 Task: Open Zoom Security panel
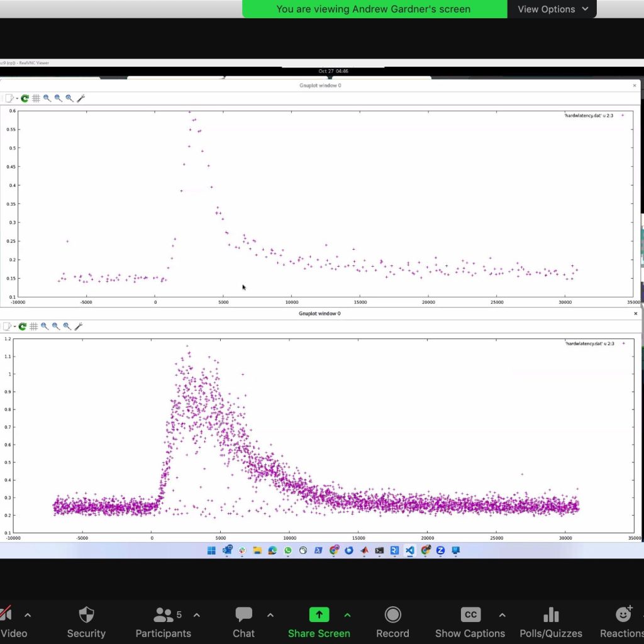[x=86, y=622]
